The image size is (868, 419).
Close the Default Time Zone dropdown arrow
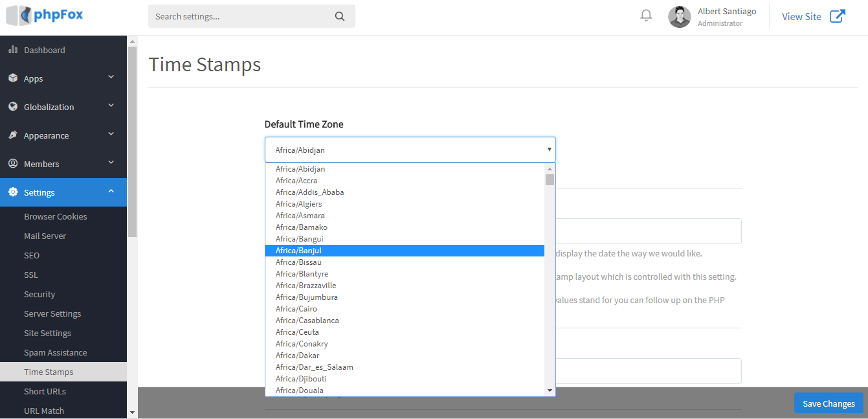coord(549,150)
